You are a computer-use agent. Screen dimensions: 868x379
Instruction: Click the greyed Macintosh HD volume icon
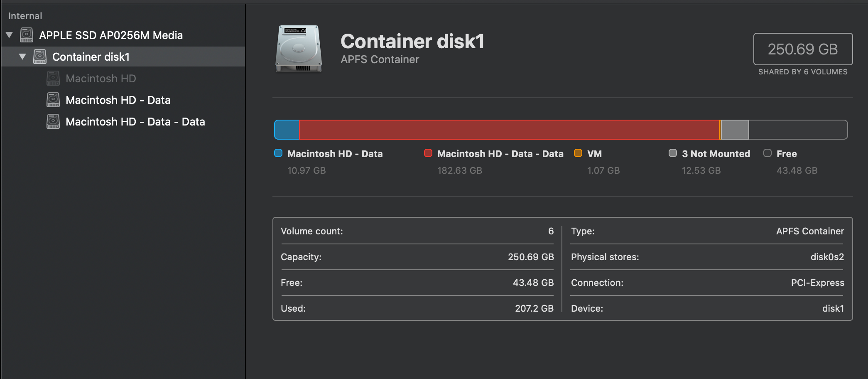[x=53, y=79]
